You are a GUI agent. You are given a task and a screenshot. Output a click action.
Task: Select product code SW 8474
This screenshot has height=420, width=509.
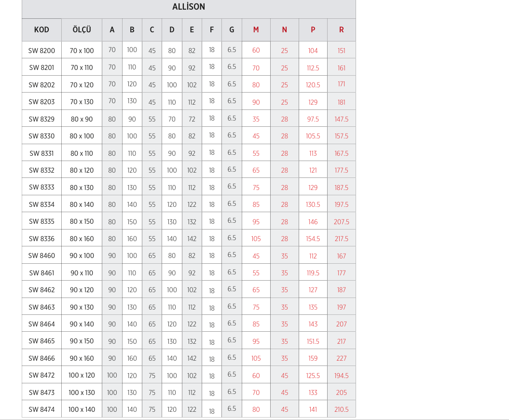(x=41, y=409)
